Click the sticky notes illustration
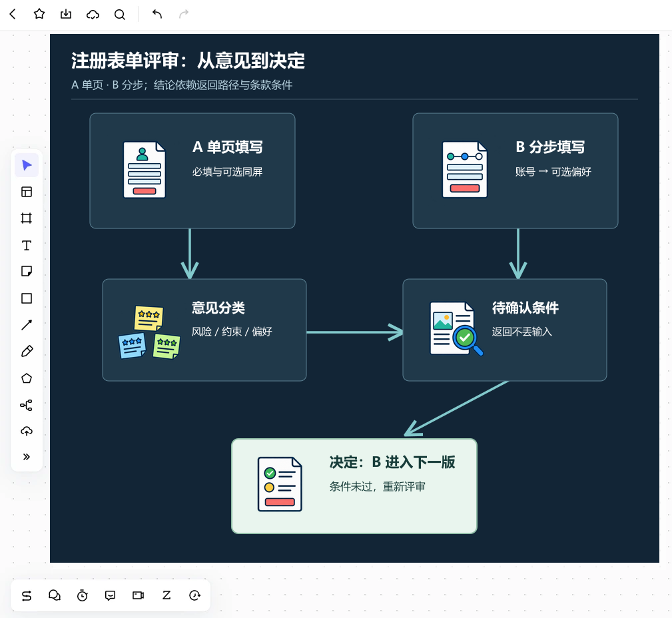The height and width of the screenshot is (618, 672). (149, 332)
